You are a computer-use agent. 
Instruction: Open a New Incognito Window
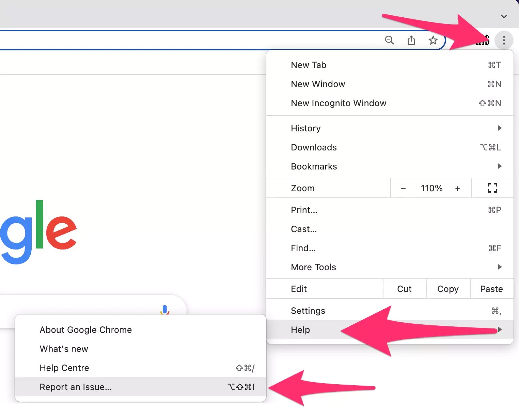pos(339,103)
